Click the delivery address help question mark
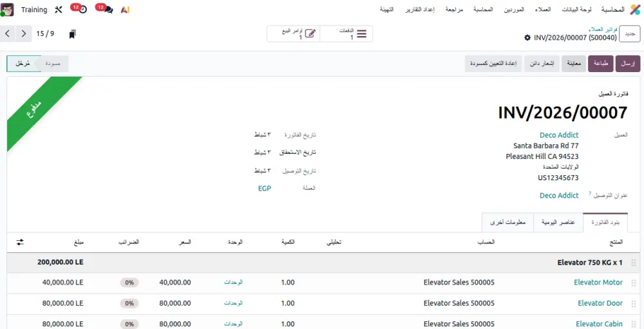 tap(590, 193)
